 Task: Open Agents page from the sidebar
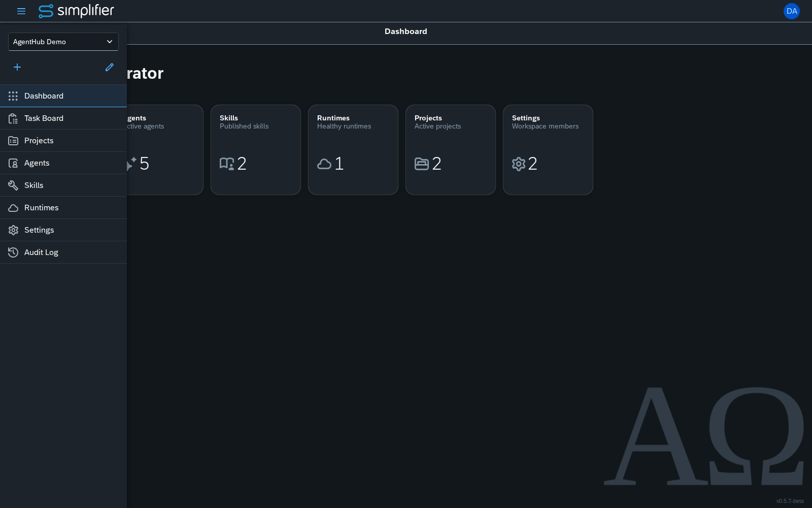(63, 163)
